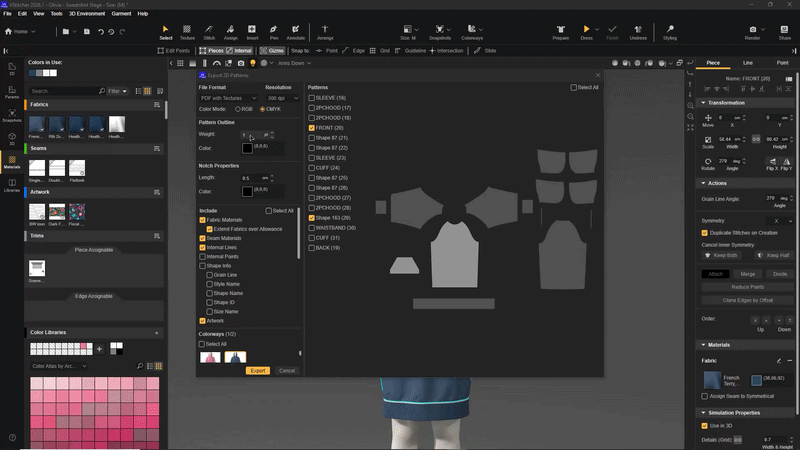Click the Pen tool icon
Screen dimensions: 800x450
tap(273, 31)
